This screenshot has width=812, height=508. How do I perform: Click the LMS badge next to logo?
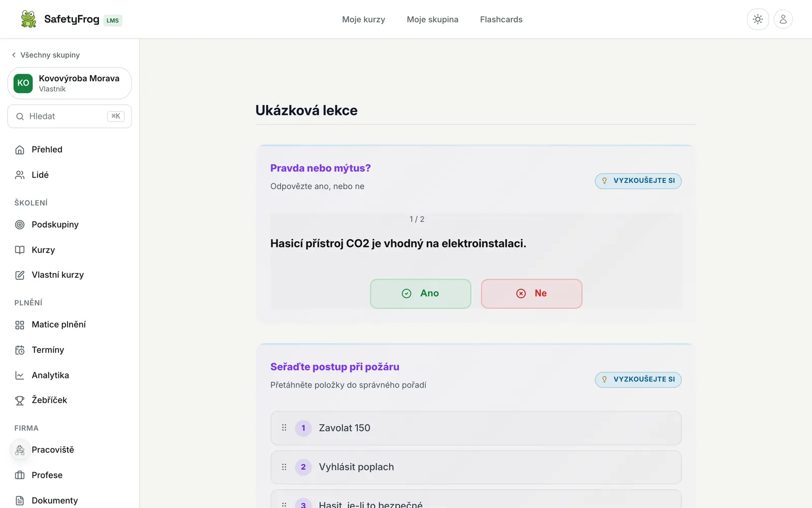(x=113, y=20)
